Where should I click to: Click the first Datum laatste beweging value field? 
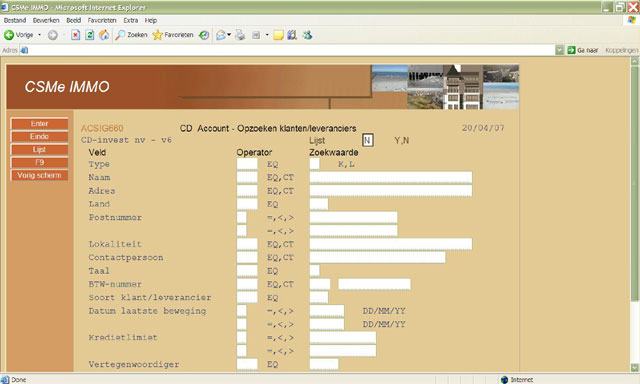point(327,311)
